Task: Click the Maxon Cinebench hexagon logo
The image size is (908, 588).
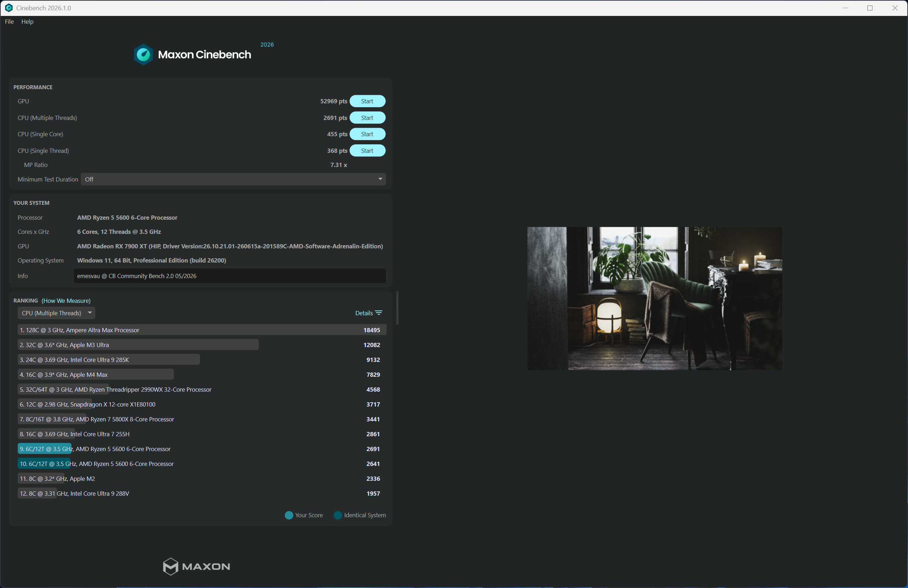Action: click(143, 54)
